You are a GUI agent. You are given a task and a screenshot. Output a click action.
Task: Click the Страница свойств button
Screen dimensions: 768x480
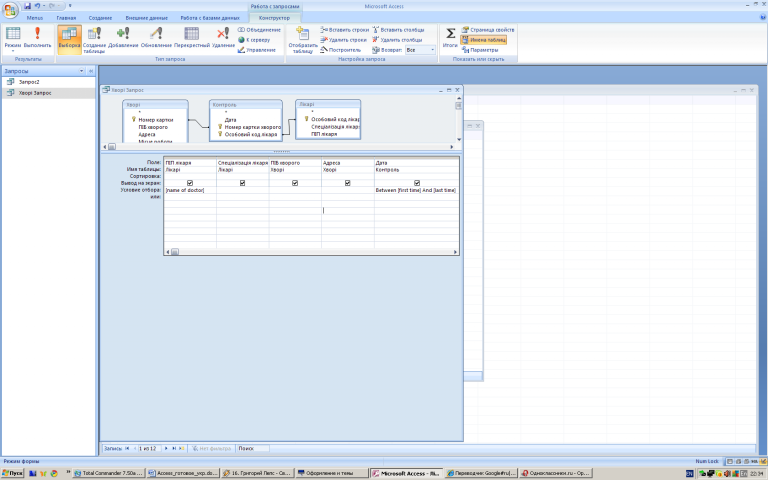488,30
